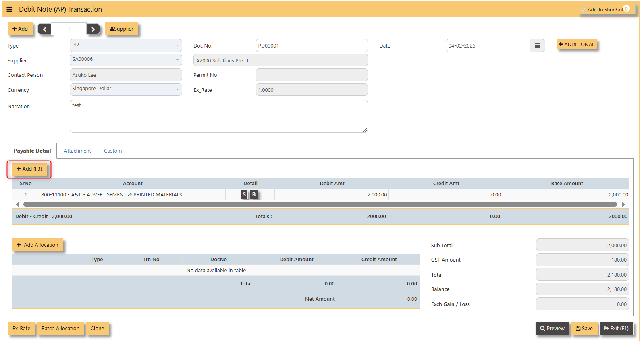Click the B detail icon in row 1
This screenshot has width=644, height=343.
[x=254, y=194]
